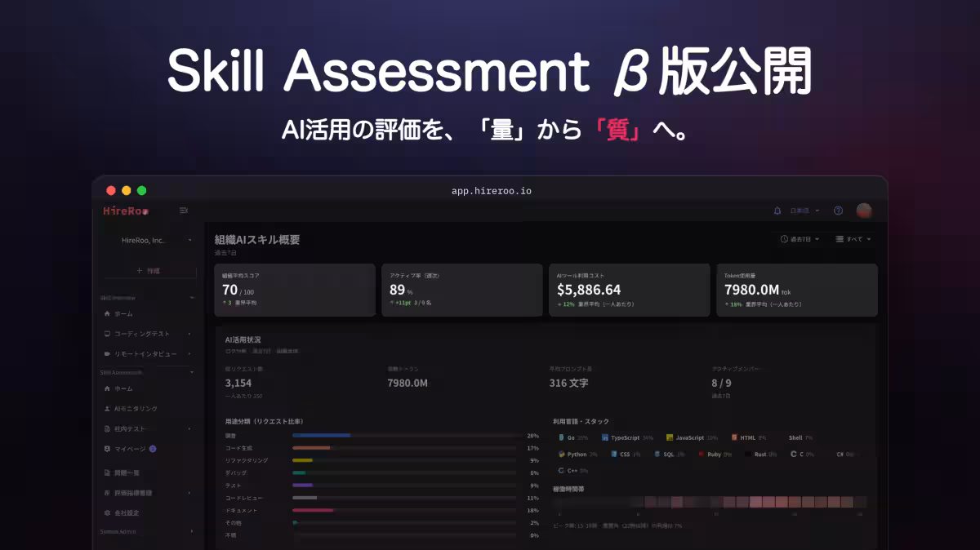Click the デバッグ row label
The image size is (980, 550).
(x=235, y=472)
